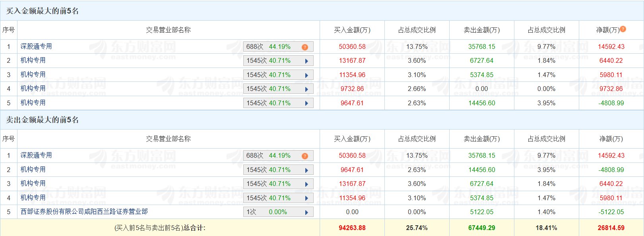Click orange help icon beside top 净额(万) header

tap(623, 29)
